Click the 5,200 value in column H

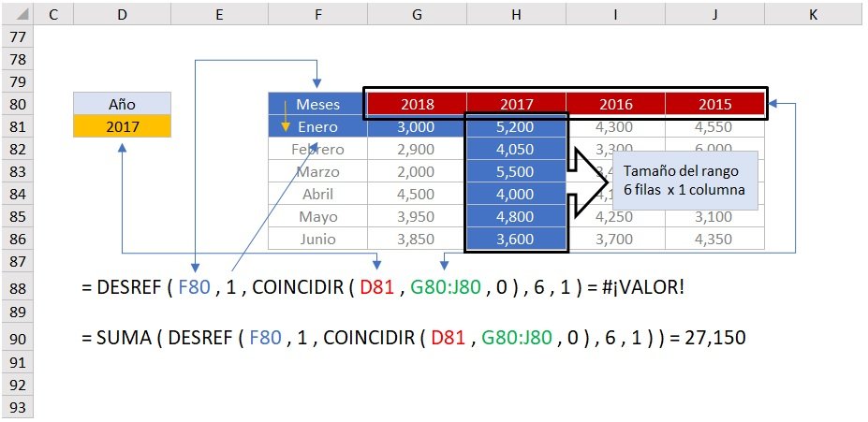[516, 126]
